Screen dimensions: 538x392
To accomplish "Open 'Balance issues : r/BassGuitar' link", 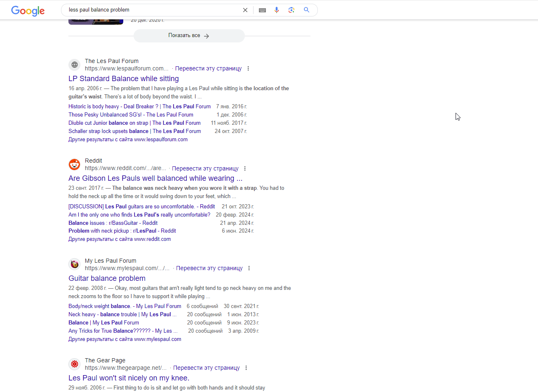I will tap(113, 223).
